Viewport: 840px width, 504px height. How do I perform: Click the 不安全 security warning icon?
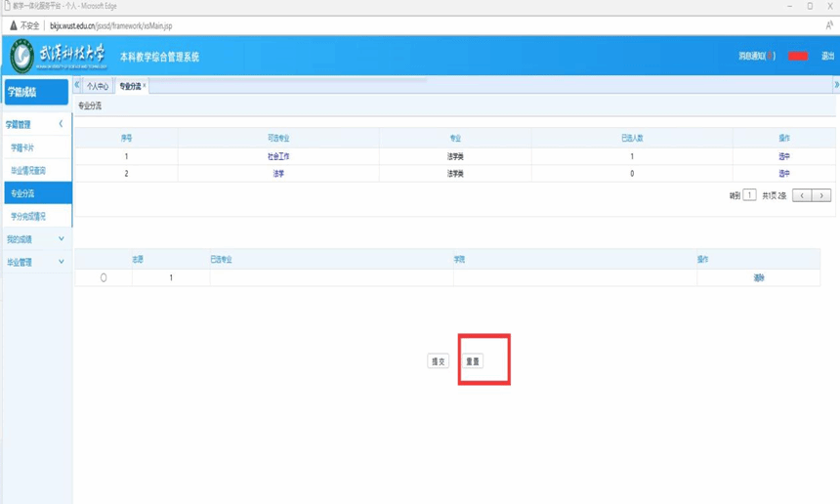[13, 25]
